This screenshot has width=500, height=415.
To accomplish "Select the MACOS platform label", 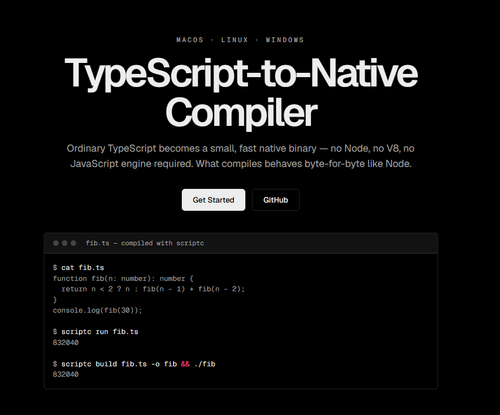I will 190,40.
